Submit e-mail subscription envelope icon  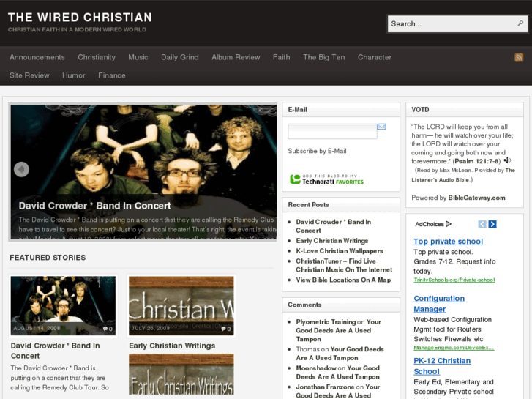[x=381, y=127]
